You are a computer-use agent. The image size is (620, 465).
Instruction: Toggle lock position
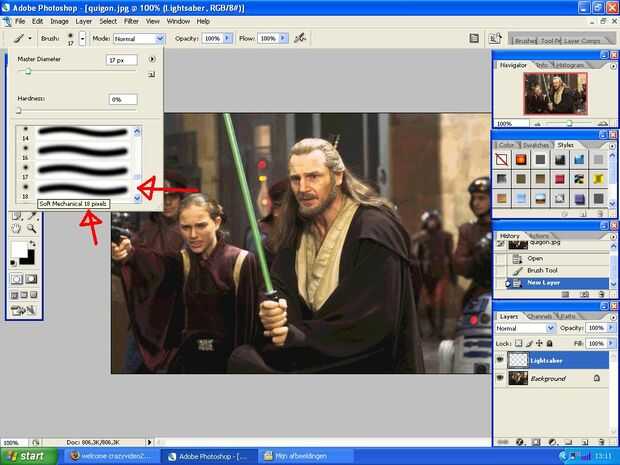click(x=539, y=343)
